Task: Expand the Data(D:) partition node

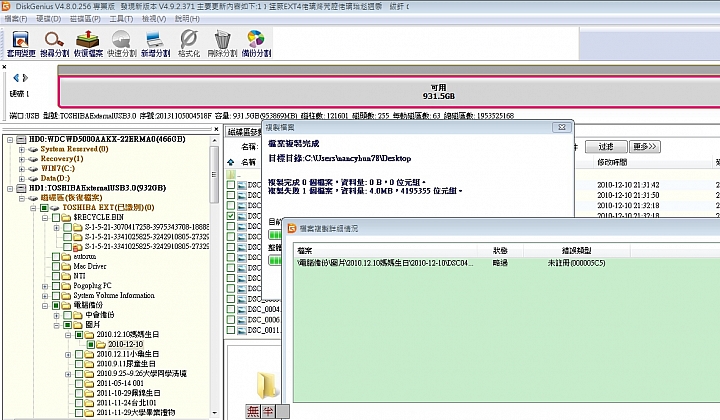Action: [x=22, y=179]
